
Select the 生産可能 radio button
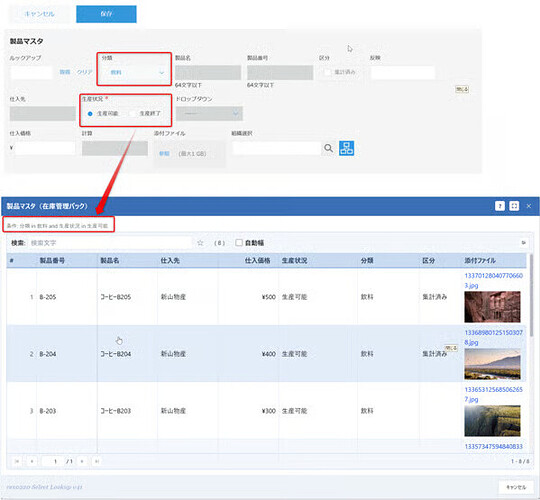[90, 114]
